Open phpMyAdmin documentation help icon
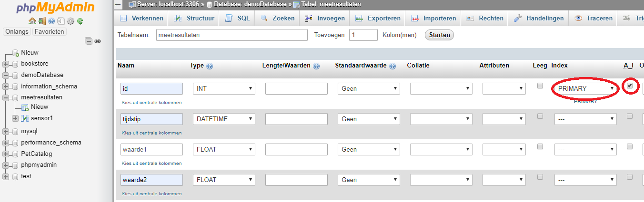Screen dimensions: 644x202 (51, 21)
